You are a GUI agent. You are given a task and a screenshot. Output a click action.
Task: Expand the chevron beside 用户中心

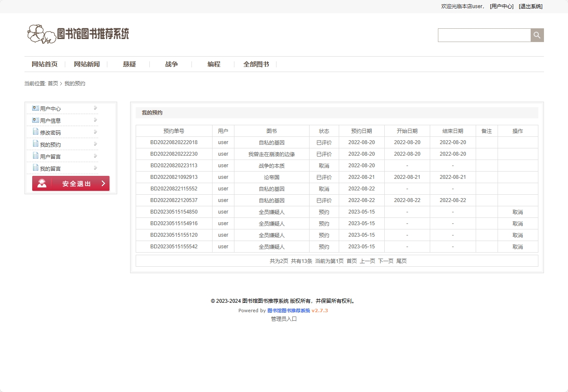[x=95, y=108]
